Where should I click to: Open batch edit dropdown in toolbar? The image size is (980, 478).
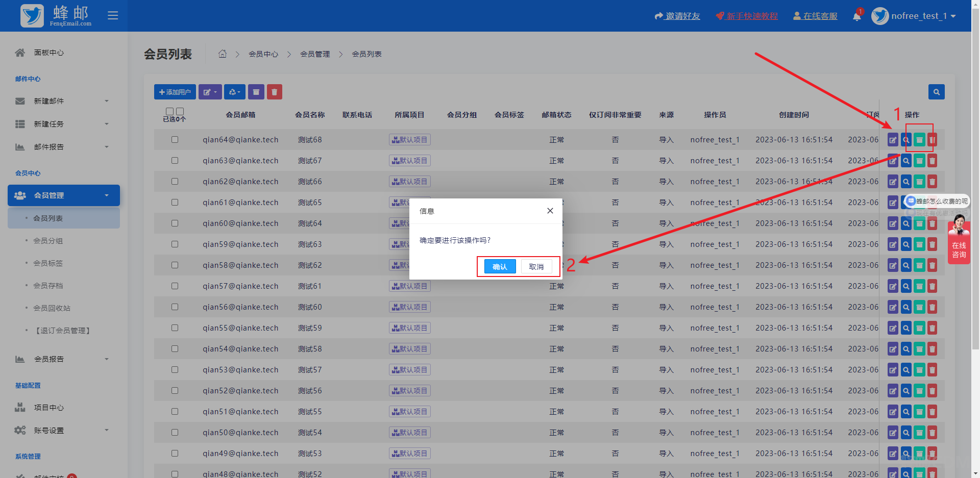[210, 92]
